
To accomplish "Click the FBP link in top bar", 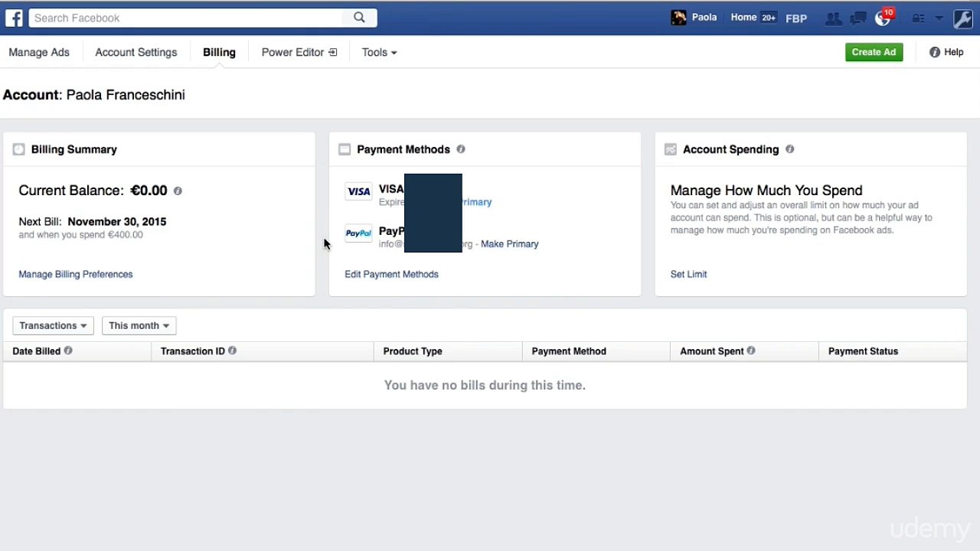I will (x=796, y=18).
